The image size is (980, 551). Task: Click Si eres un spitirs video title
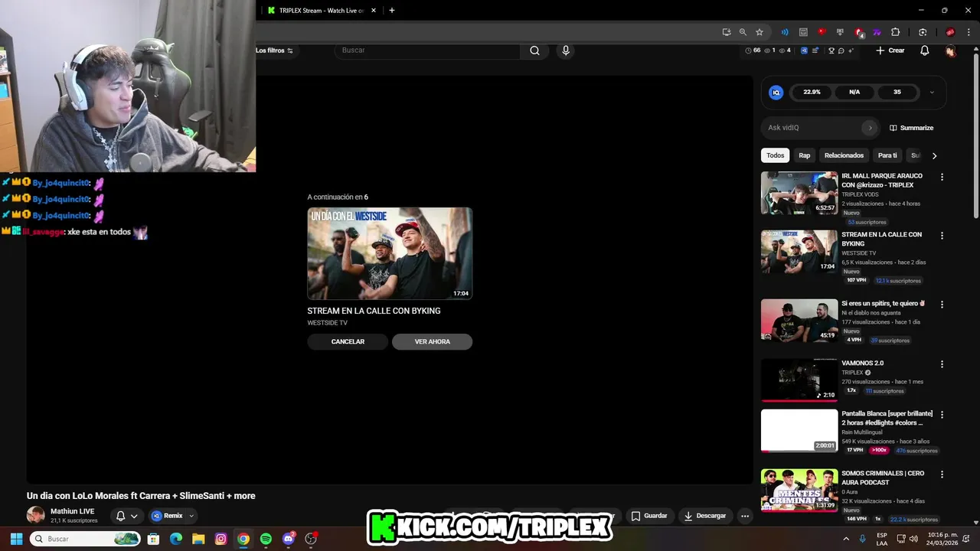[884, 303]
